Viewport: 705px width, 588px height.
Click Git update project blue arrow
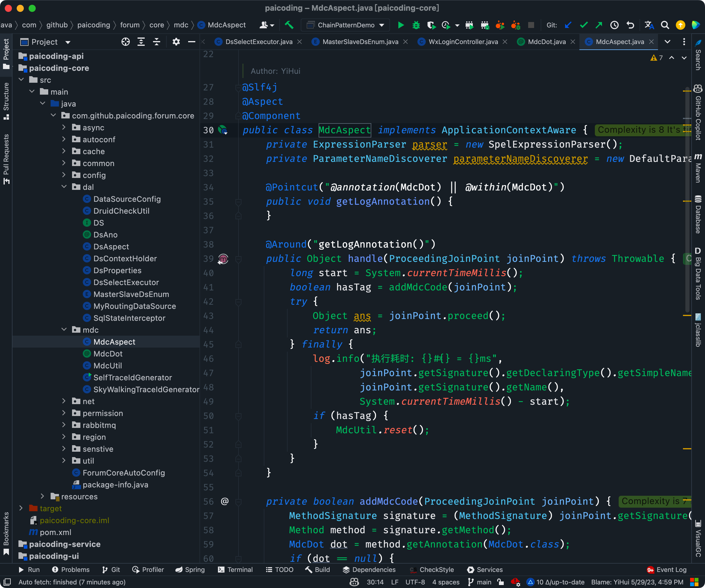tap(568, 25)
